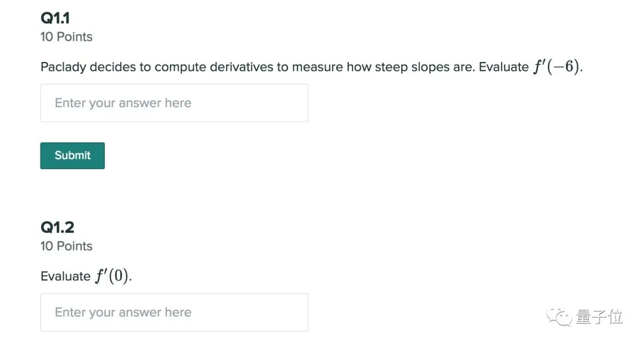Click the placeholder text in second answer box

point(123,312)
